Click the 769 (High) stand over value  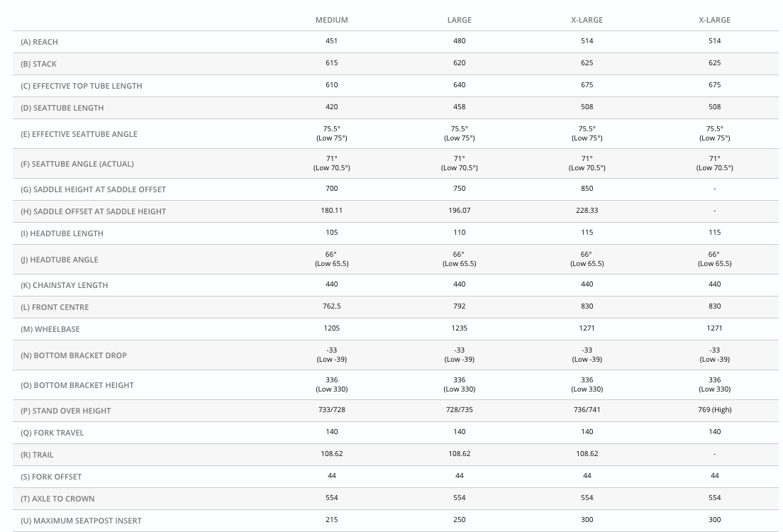tap(714, 410)
